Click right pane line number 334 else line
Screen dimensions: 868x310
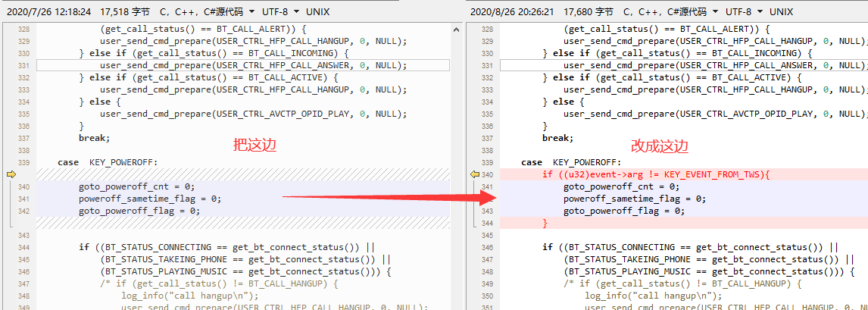coord(487,102)
